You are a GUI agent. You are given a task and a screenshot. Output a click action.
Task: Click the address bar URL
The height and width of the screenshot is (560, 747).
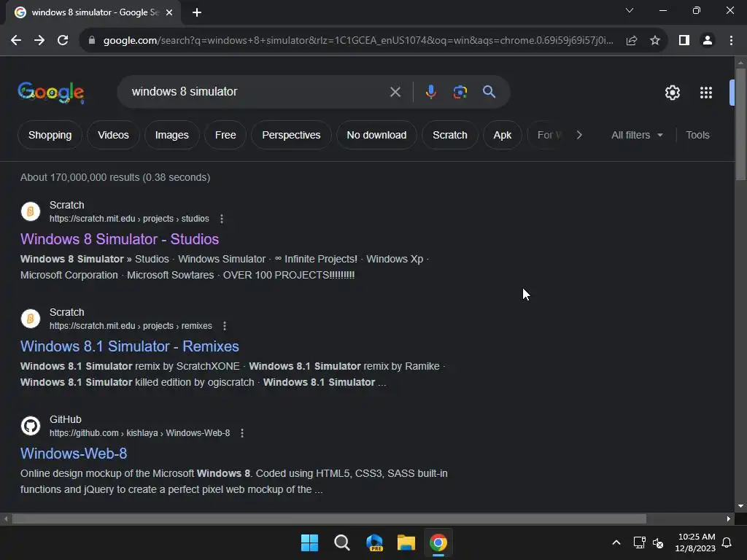(x=358, y=41)
